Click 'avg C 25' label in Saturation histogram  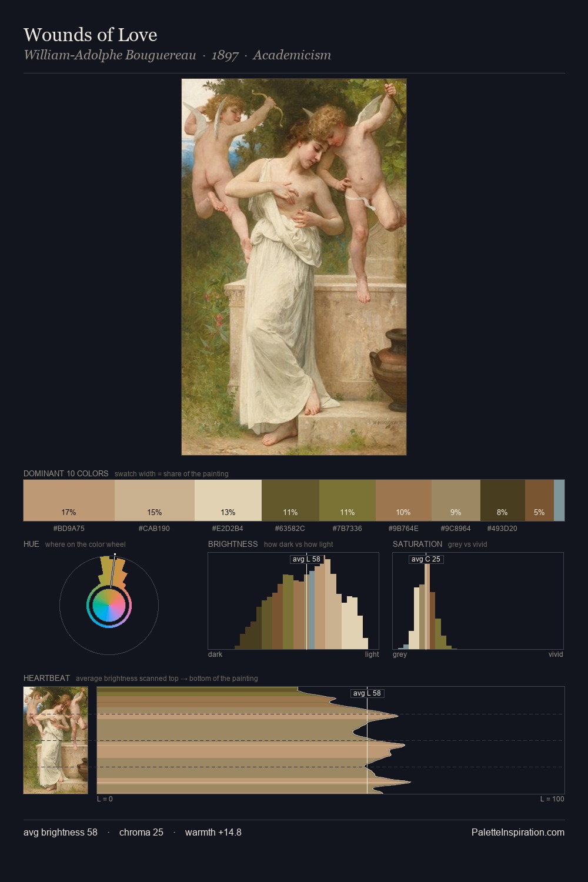426,559
